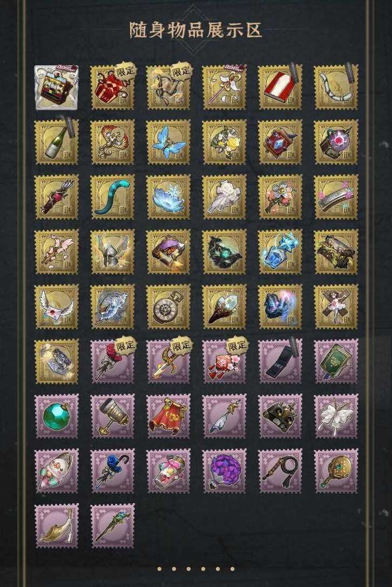Click the golden feather quill stamp
Image resolution: width=392 pixels, height=587 pixels.
click(57, 526)
